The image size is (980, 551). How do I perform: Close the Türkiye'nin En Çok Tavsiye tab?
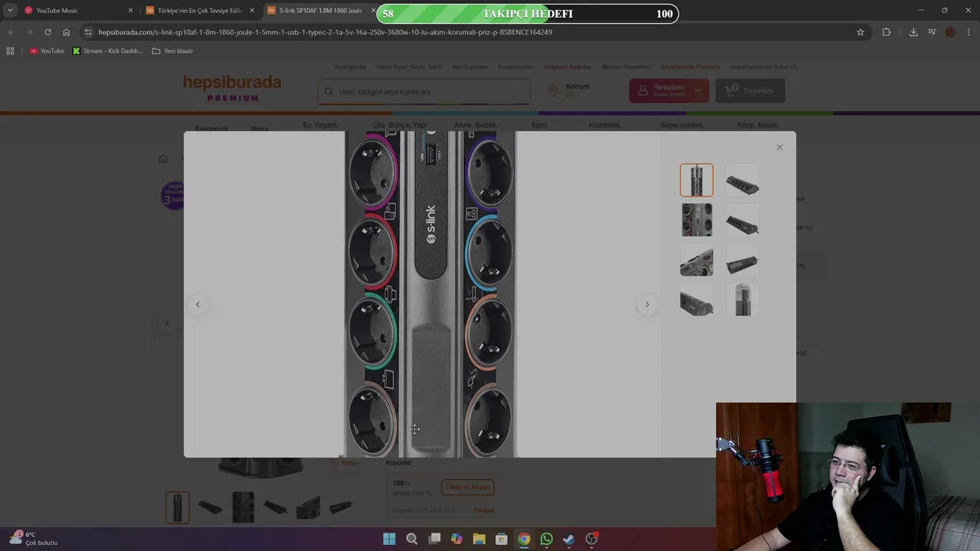point(252,11)
